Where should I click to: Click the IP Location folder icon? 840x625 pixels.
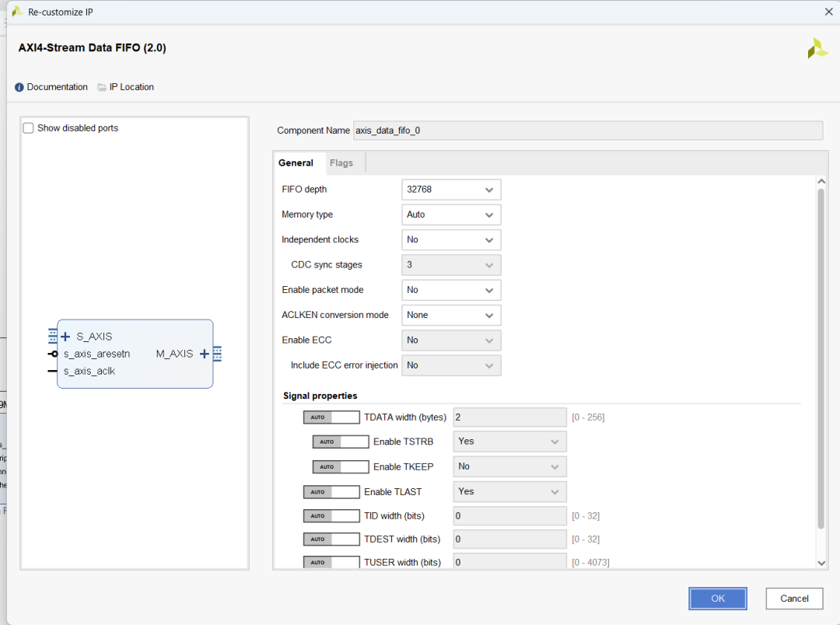[102, 87]
